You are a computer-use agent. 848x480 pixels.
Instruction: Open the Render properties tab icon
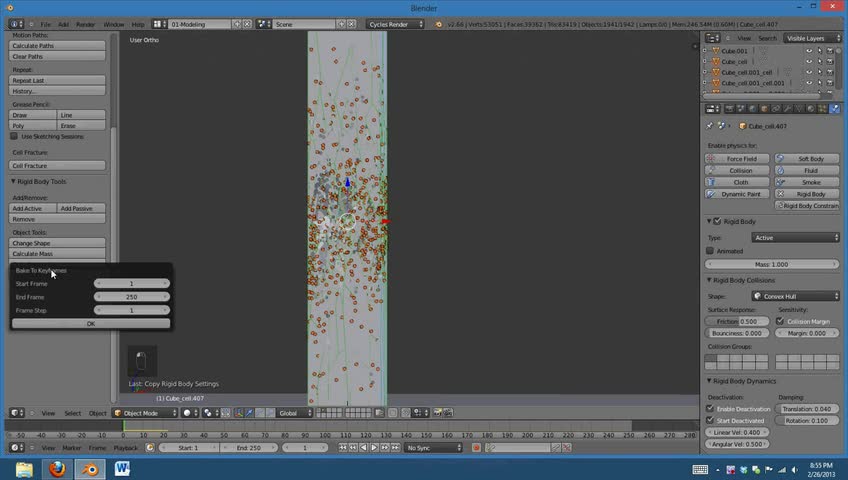click(x=729, y=109)
